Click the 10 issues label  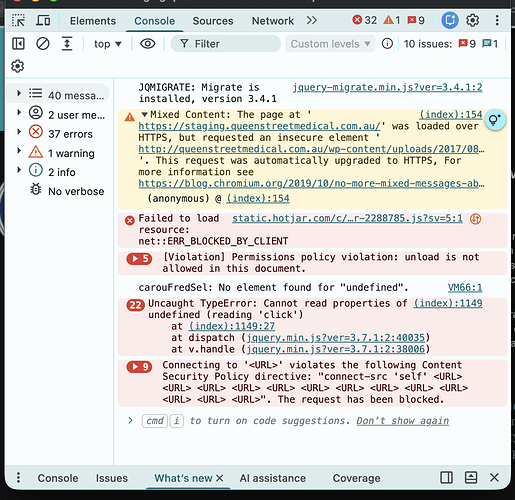click(x=428, y=44)
